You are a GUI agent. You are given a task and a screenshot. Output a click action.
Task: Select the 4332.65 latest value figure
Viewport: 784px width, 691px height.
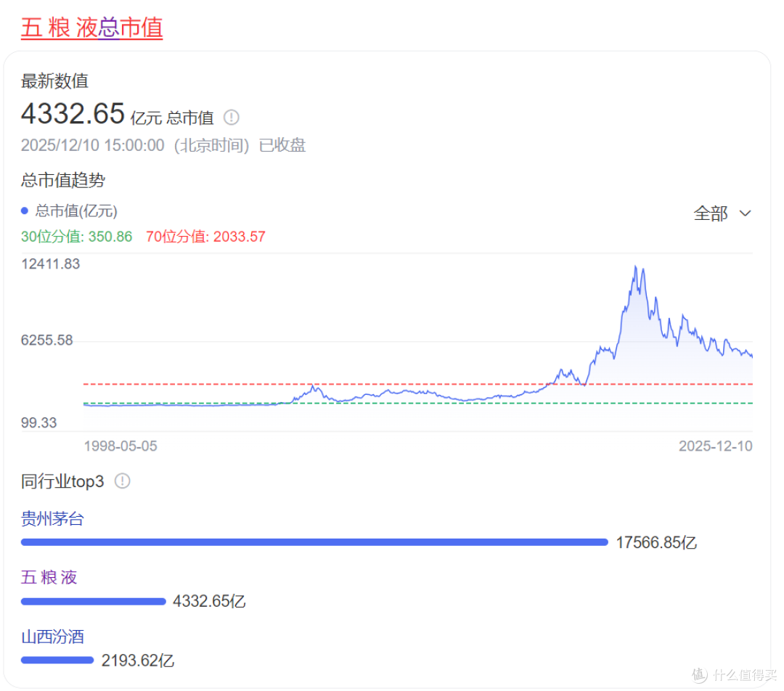point(73,113)
